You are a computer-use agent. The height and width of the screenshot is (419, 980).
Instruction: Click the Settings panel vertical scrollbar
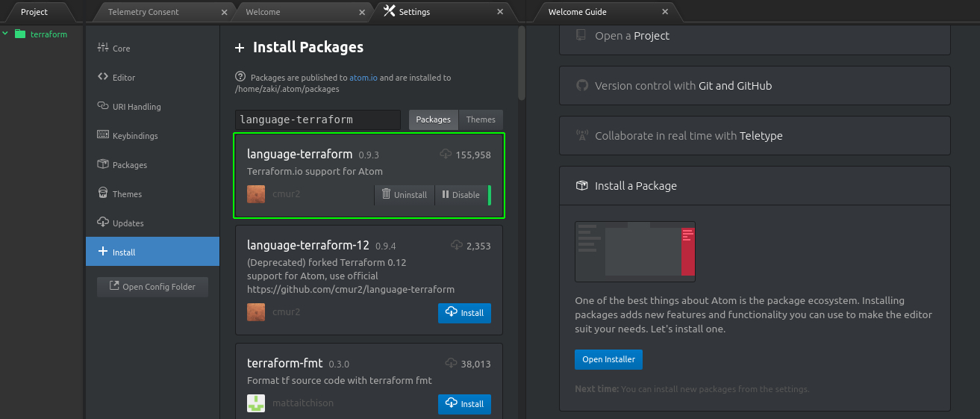522,63
